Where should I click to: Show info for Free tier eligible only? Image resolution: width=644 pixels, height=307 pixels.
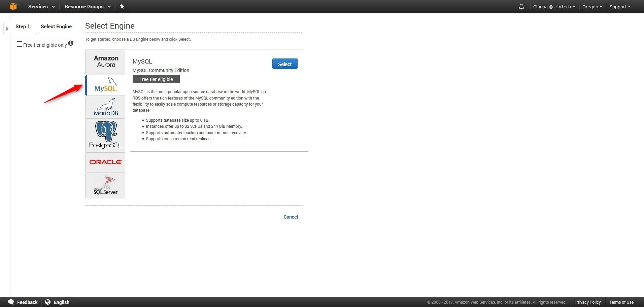pos(71,43)
